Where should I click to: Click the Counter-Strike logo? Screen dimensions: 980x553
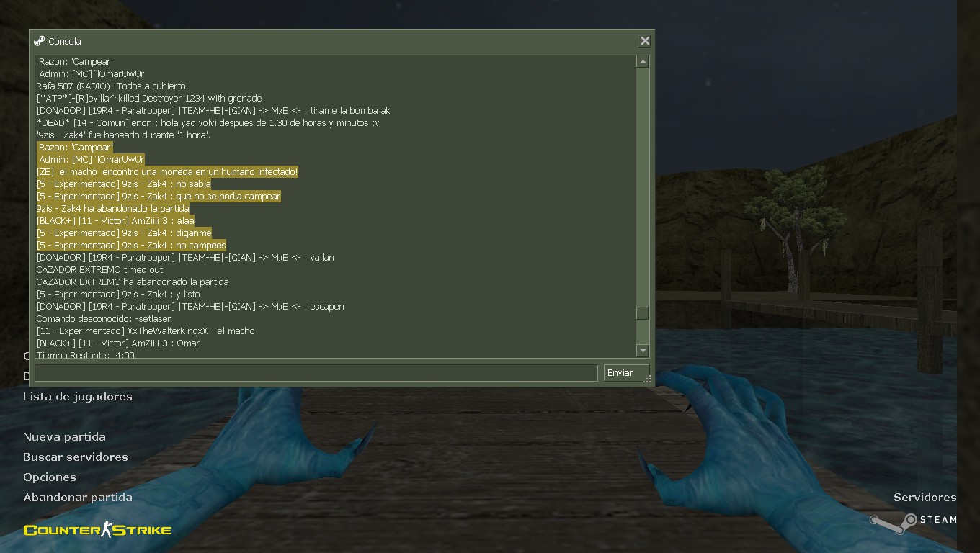97,531
